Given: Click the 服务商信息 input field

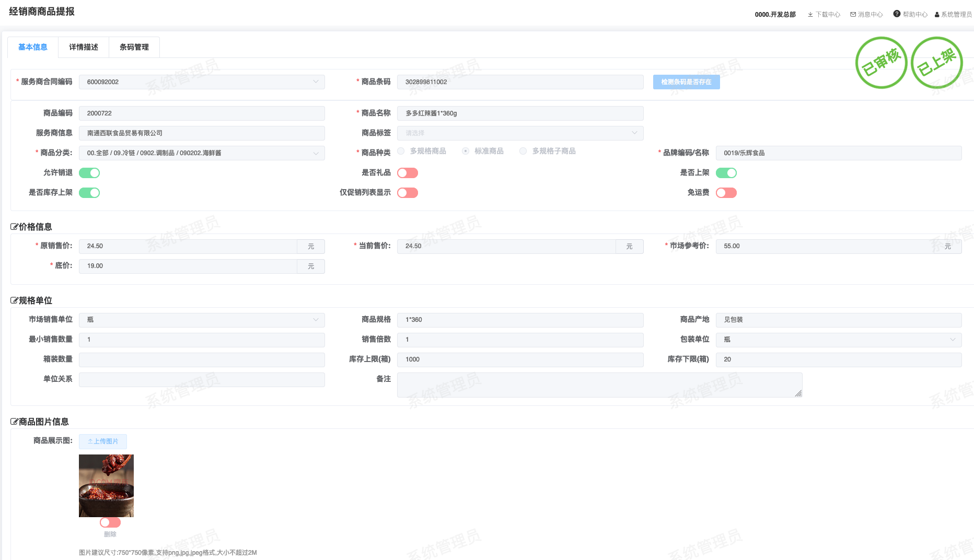Looking at the screenshot, I should click(202, 133).
